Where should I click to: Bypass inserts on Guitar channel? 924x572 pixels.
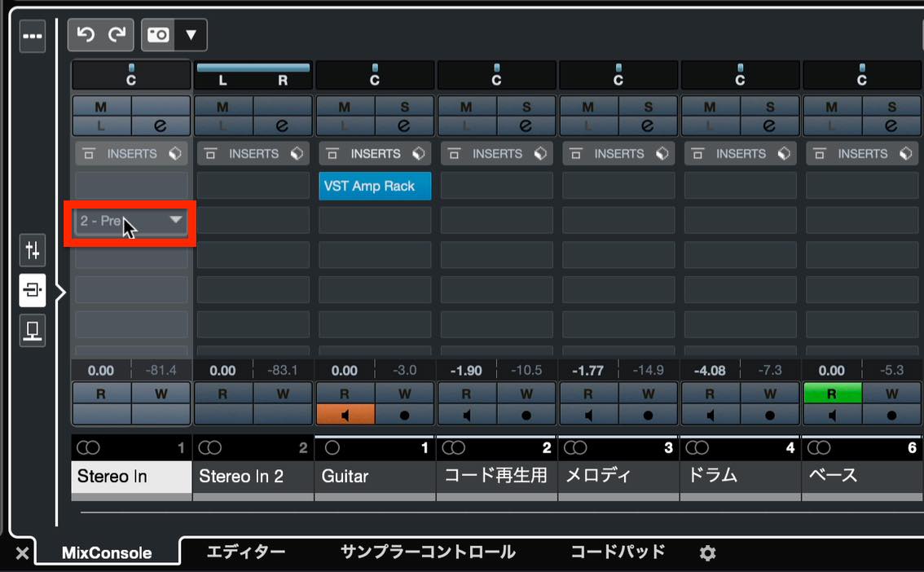pos(332,154)
